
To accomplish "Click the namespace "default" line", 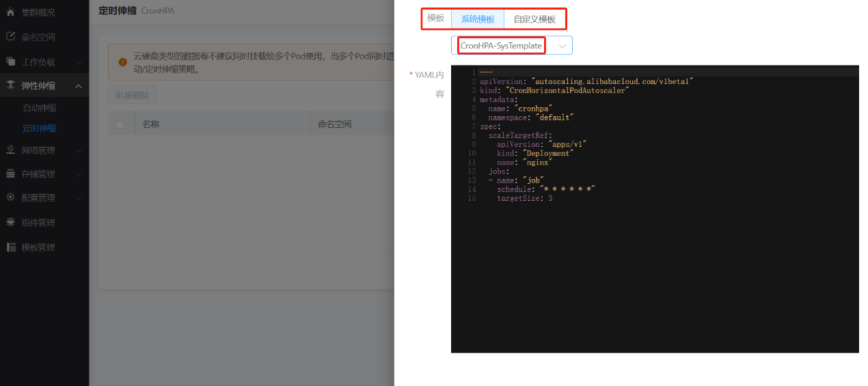I will [530, 117].
